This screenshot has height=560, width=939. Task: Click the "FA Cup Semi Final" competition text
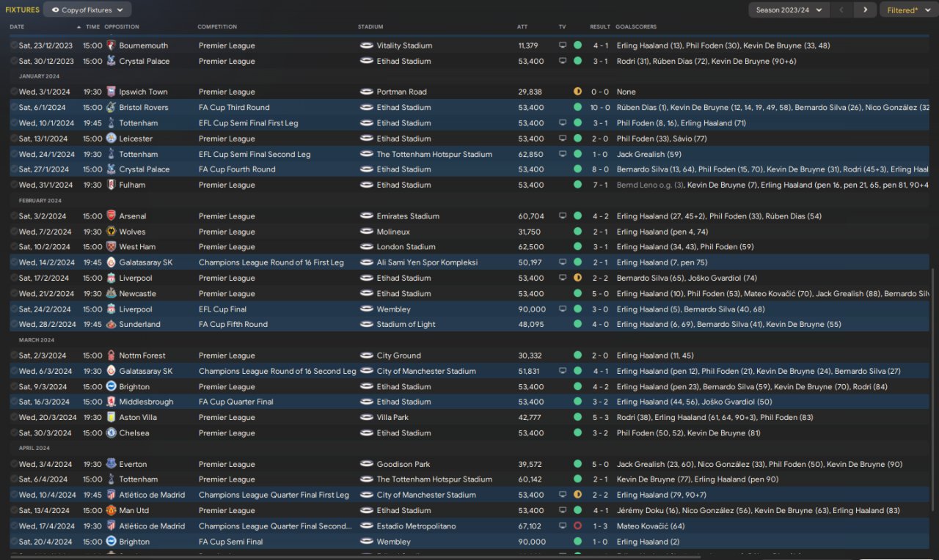pyautogui.click(x=230, y=542)
